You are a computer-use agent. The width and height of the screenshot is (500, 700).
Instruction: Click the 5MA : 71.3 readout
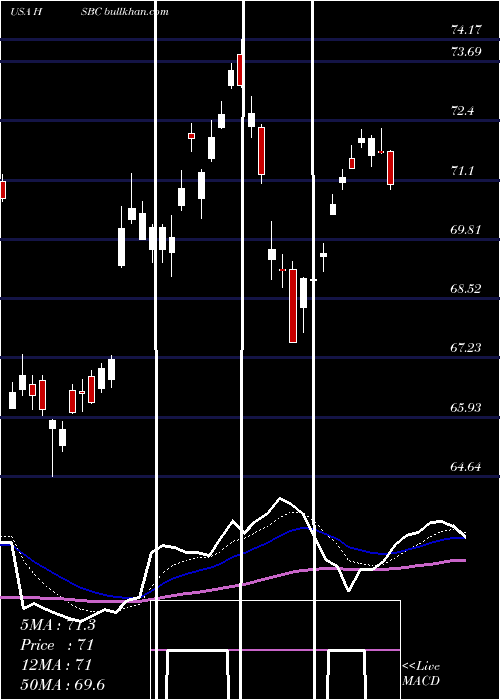click(58, 625)
